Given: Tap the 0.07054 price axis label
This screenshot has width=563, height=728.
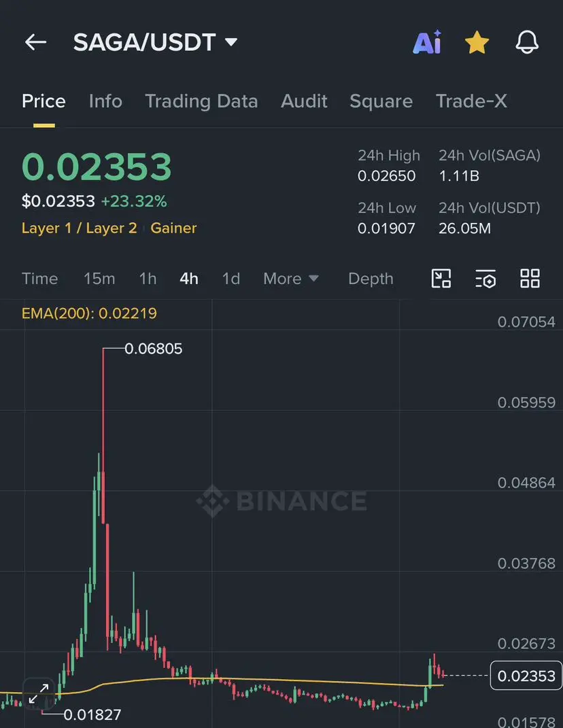Looking at the screenshot, I should (x=526, y=322).
